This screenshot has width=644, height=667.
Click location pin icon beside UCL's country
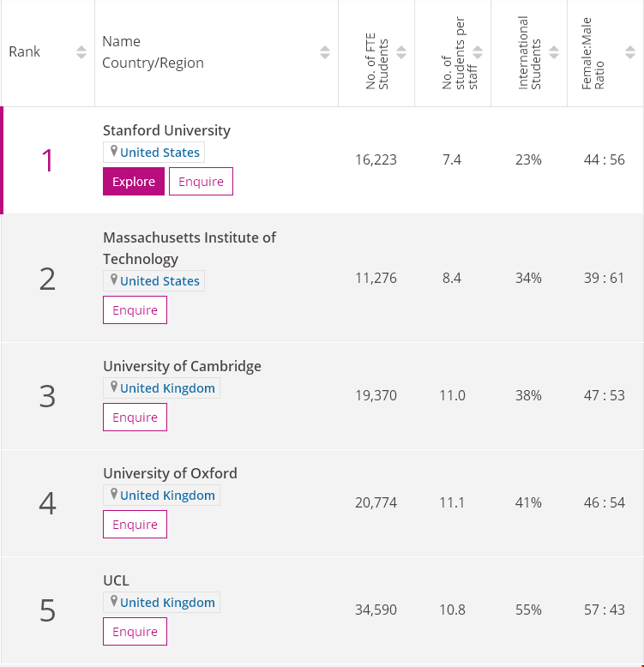coord(113,602)
